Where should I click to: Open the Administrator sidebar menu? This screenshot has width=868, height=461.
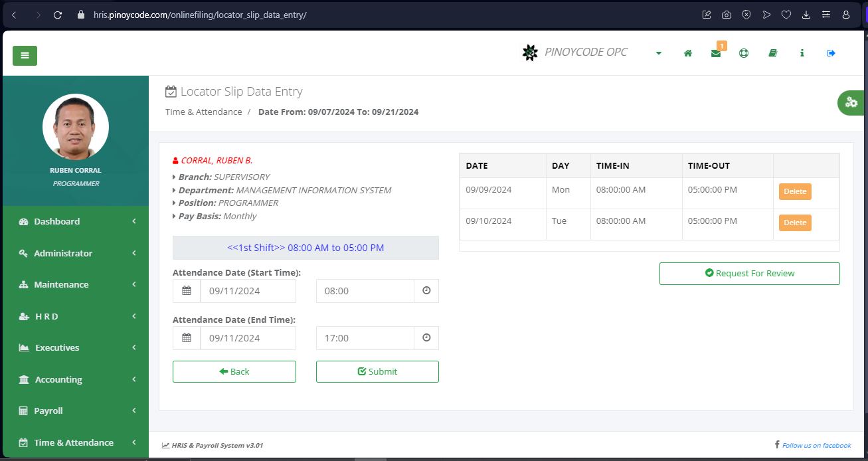[x=76, y=253]
